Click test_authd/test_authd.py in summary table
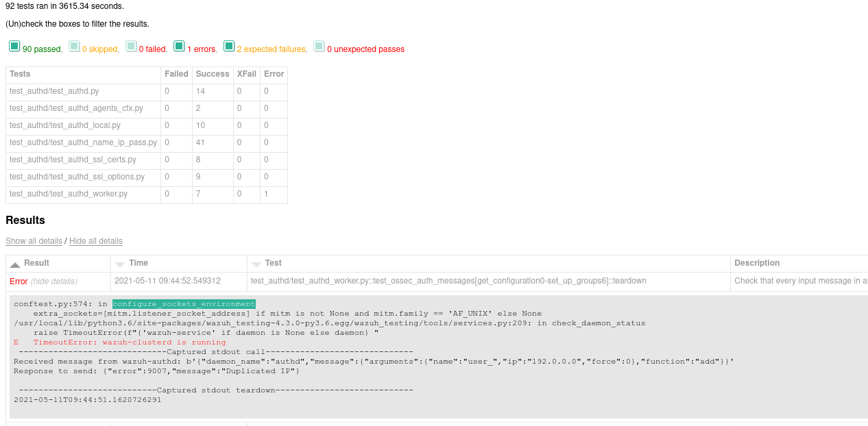Screen dimensions: 868x426 click(x=54, y=91)
